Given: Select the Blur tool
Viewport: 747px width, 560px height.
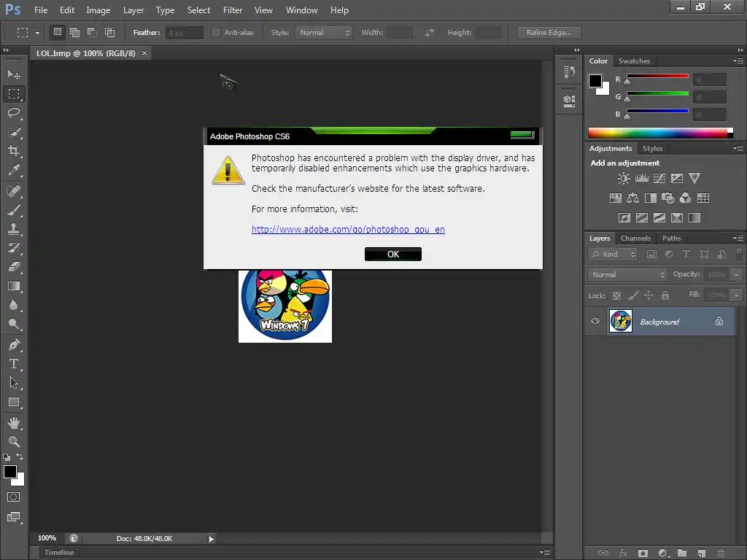Looking at the screenshot, I should [14, 306].
